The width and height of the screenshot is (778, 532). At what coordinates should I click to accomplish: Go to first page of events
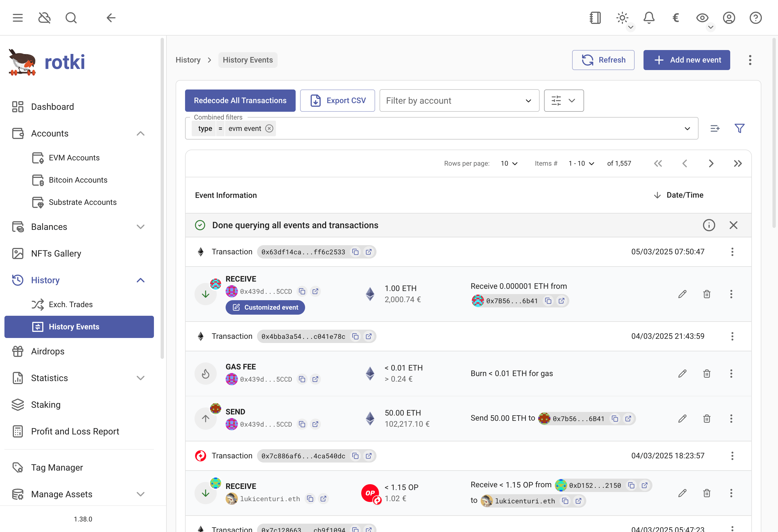658,163
